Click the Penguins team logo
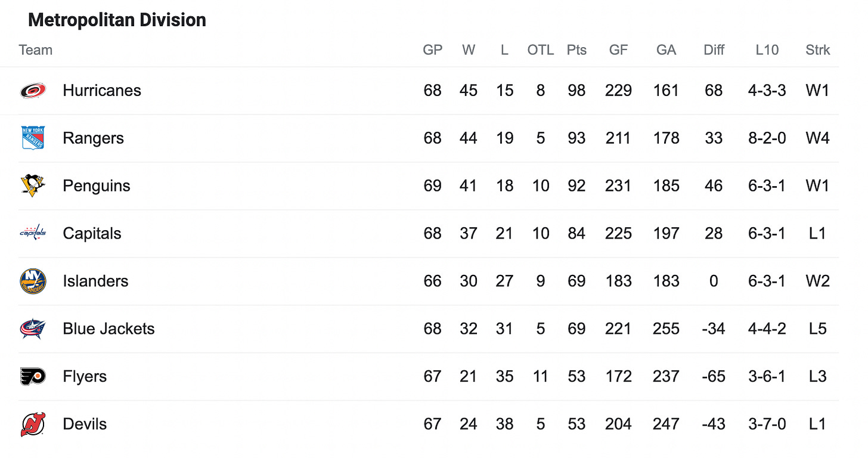 click(33, 185)
